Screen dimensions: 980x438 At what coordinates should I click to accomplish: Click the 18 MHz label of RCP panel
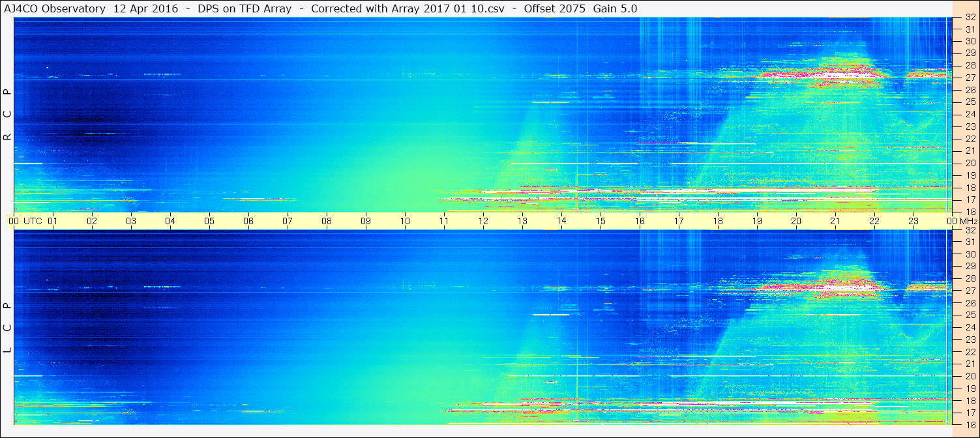(x=970, y=188)
